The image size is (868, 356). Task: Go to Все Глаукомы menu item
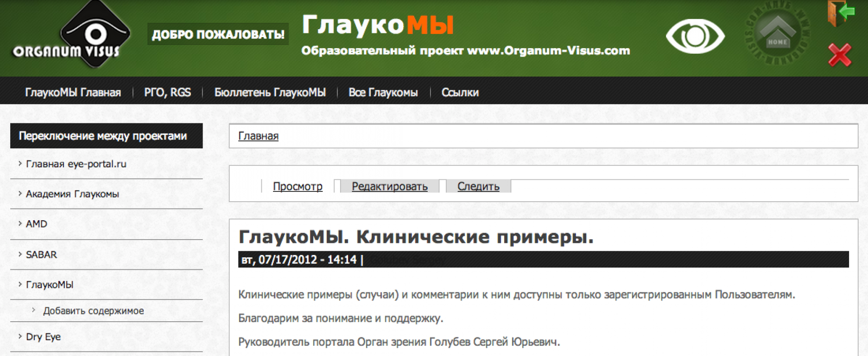[383, 92]
